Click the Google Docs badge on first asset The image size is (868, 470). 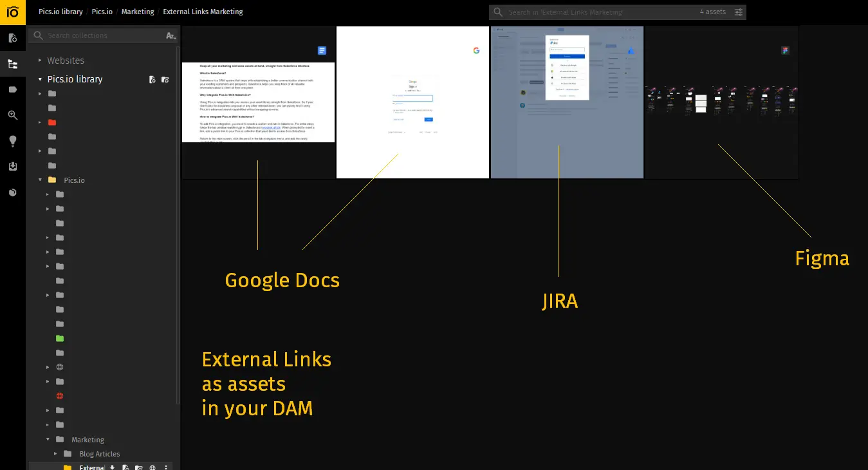322,51
